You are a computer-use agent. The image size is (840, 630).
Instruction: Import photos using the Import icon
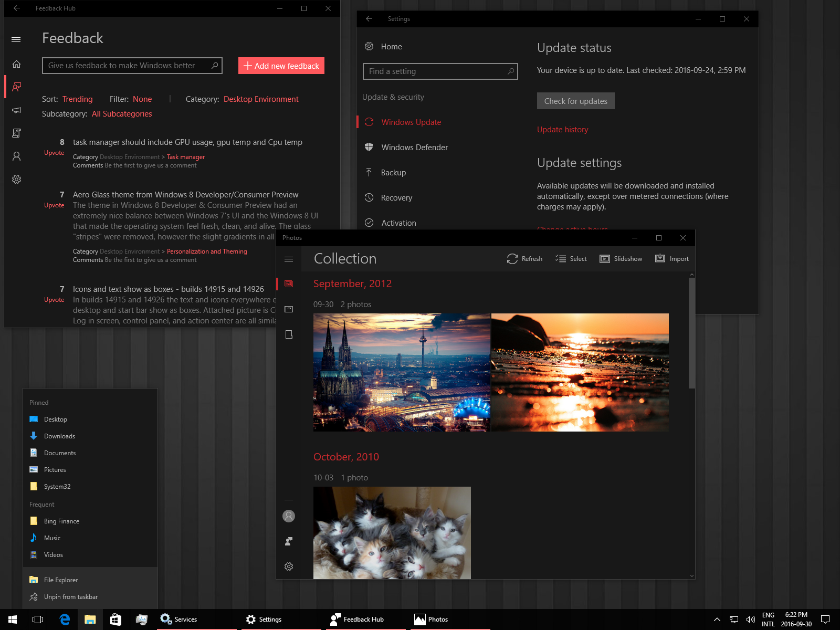(671, 258)
